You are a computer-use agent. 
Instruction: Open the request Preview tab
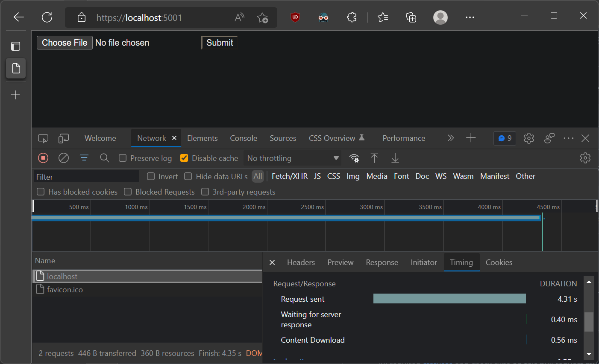tap(341, 262)
